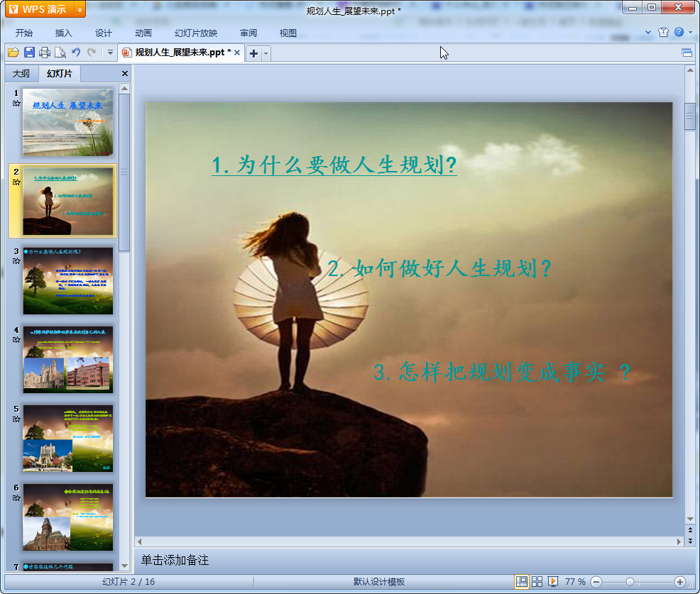
Task: Print using the printer icon
Action: [45, 53]
